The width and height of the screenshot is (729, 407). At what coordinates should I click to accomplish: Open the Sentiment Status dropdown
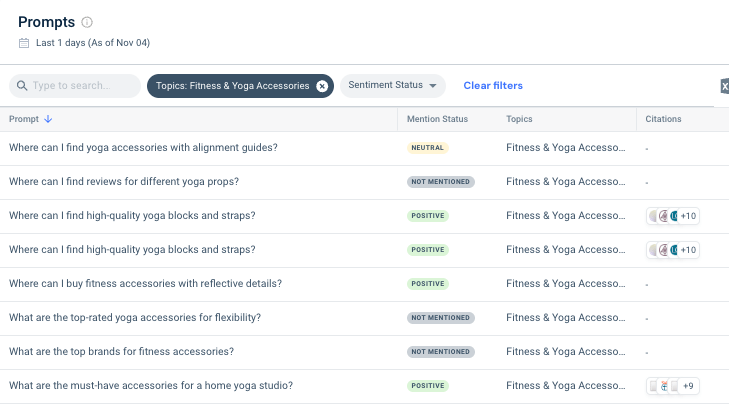[393, 86]
